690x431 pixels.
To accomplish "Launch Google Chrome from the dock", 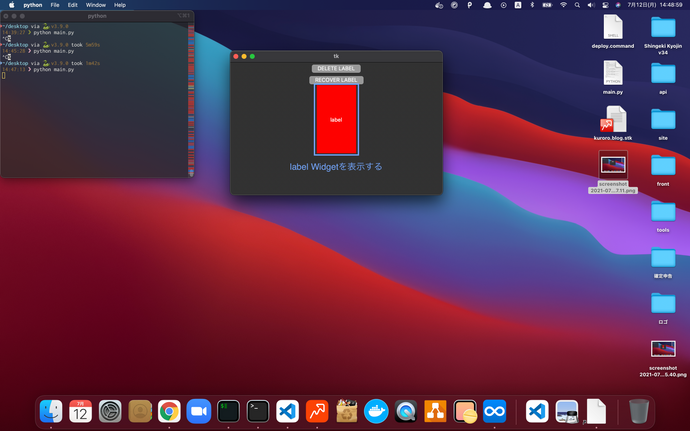I will [x=169, y=411].
